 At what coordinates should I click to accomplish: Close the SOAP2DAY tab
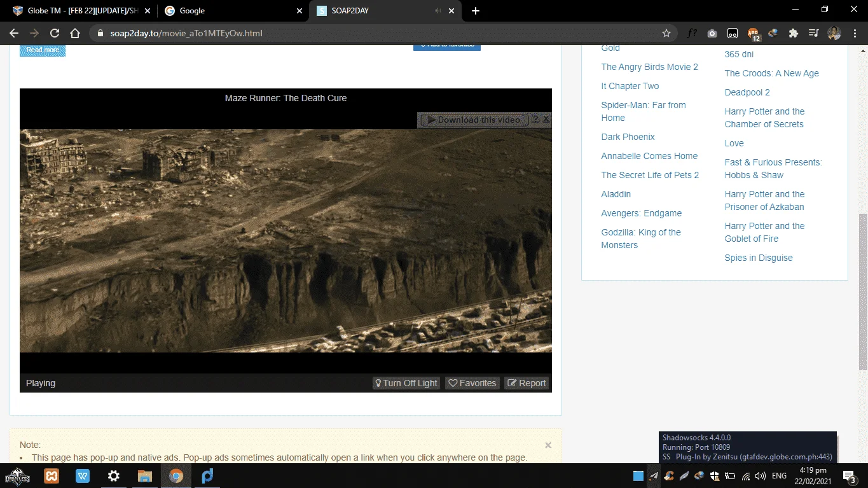452,11
